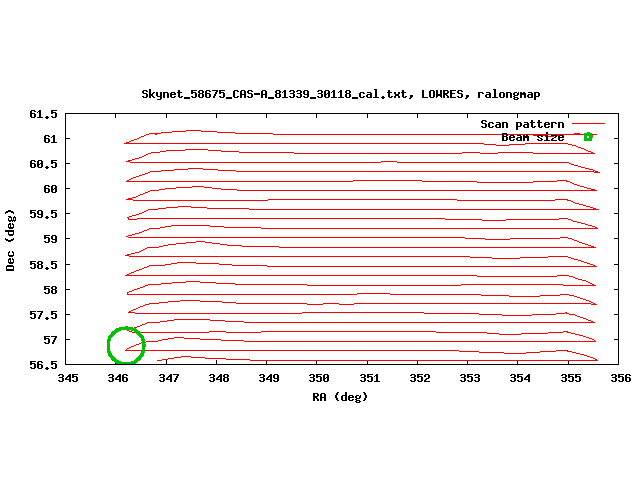Screen dimensions: 640x480
Task: Click the 'Dec (deg)' axis label
Action: pos(10,240)
